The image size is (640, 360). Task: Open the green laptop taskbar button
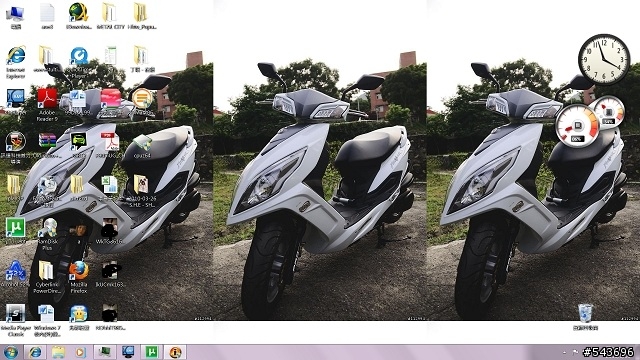point(104,352)
